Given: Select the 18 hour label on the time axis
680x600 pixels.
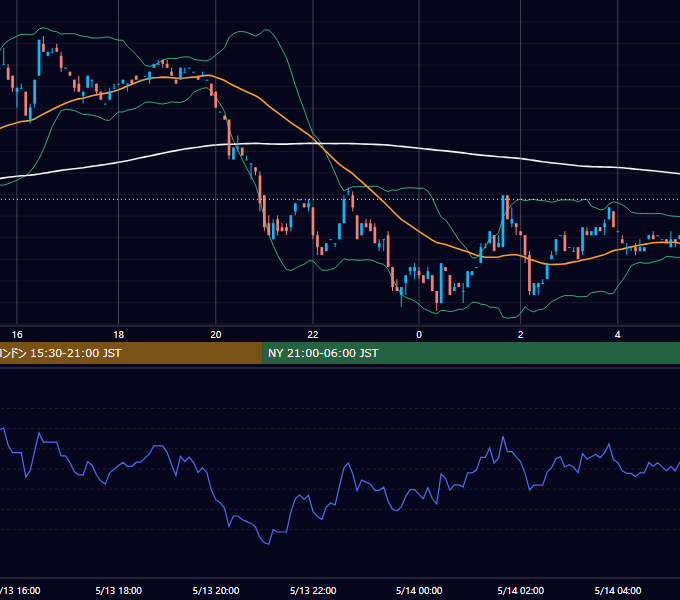Looking at the screenshot, I should click(118, 335).
